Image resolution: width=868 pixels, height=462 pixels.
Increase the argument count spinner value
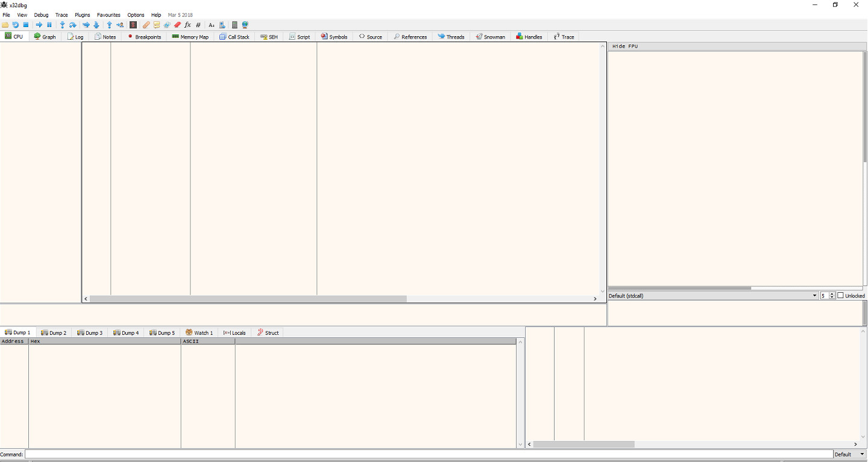(832, 294)
